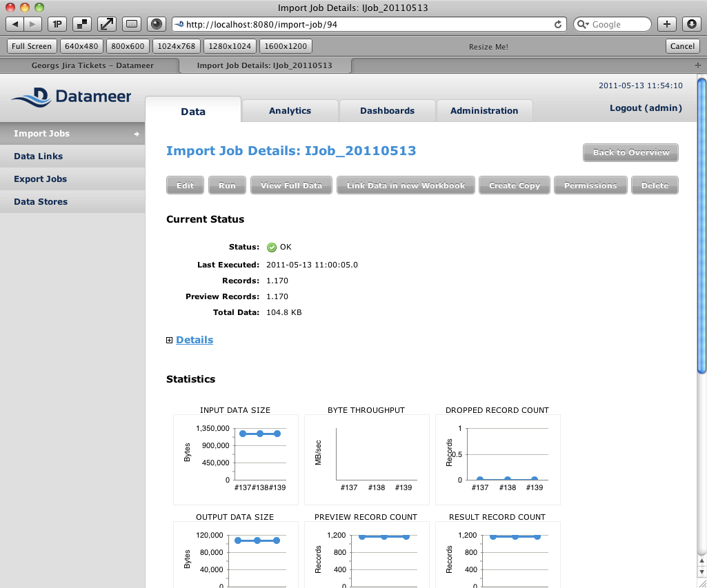Viewport: 707px width, 588px height.
Task: Open Export Jobs in the sidebar
Action: click(72, 179)
